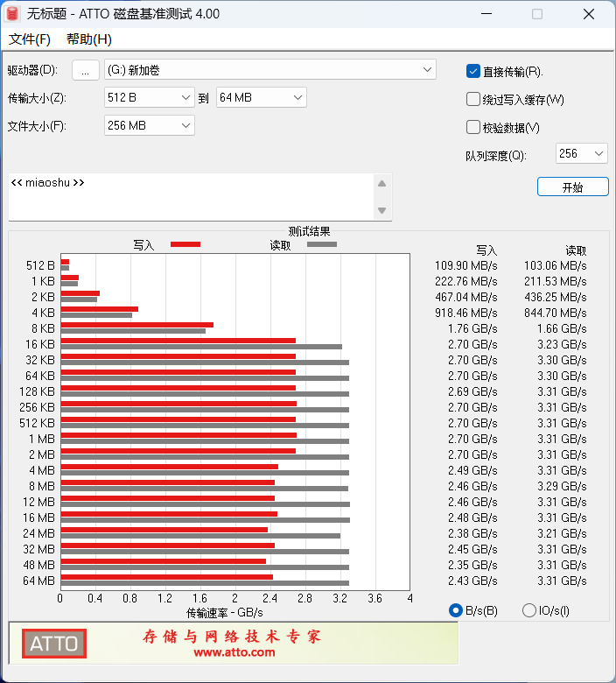Click the description box scroll up arrow

[381, 184]
